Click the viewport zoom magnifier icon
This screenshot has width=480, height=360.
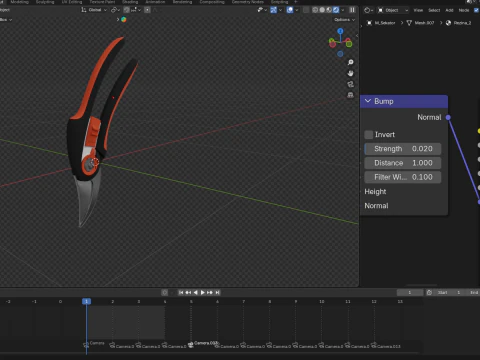350,62
